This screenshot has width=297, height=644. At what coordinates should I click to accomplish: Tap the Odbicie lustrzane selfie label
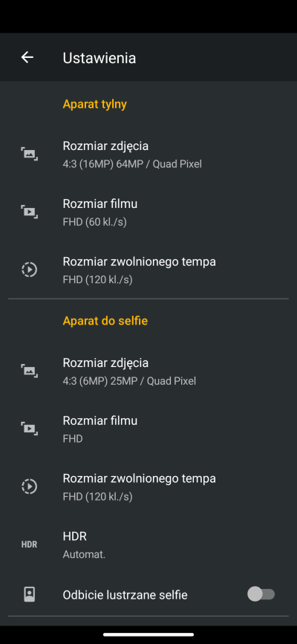125,595
